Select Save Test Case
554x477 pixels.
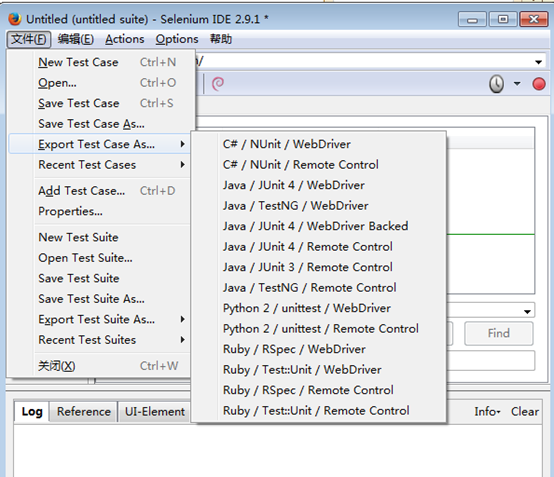tap(99, 103)
